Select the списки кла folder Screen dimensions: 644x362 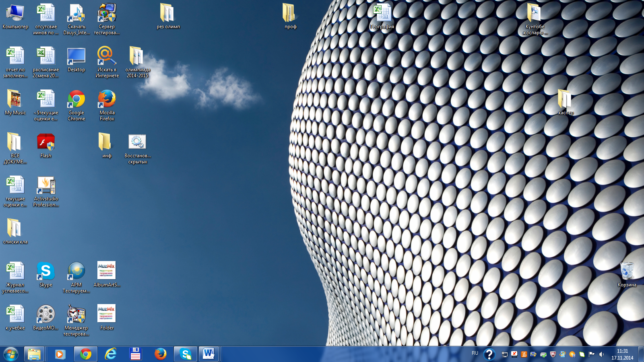[x=15, y=232]
